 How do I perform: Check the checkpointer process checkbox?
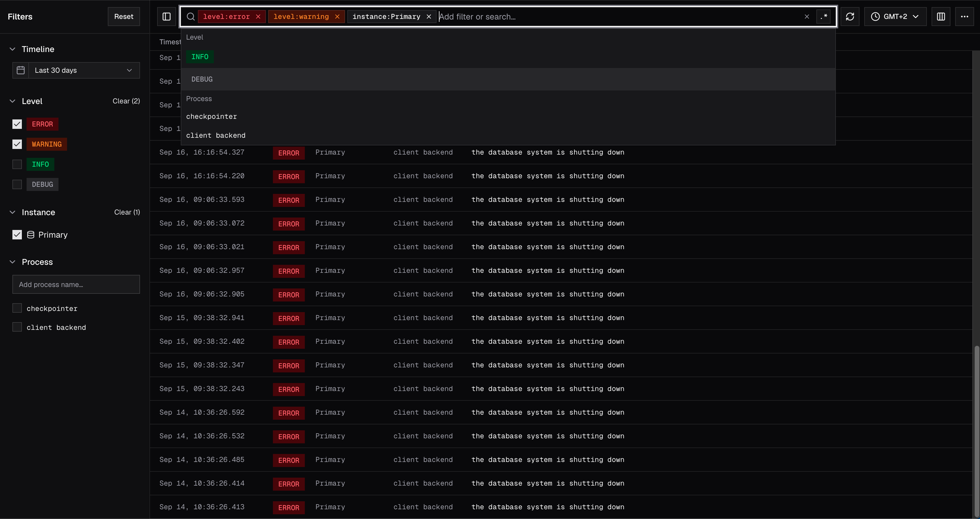pyautogui.click(x=17, y=308)
